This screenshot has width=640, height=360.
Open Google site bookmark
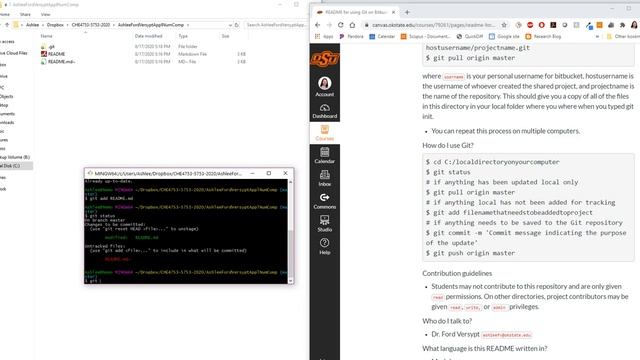(x=504, y=36)
